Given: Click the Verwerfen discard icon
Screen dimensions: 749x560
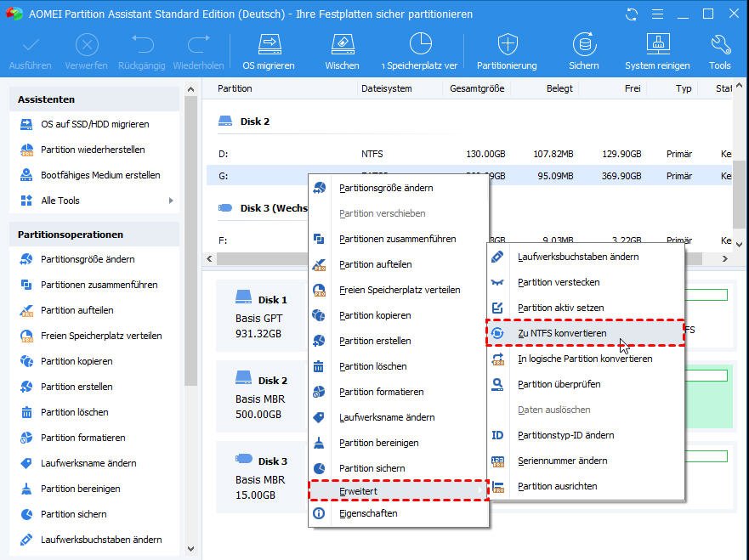Looking at the screenshot, I should (87, 45).
